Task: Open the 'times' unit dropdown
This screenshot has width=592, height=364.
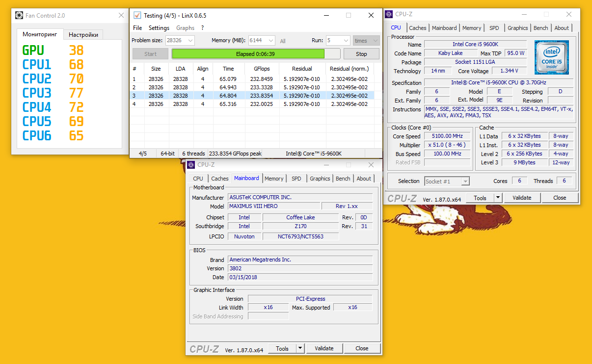Action: point(375,41)
